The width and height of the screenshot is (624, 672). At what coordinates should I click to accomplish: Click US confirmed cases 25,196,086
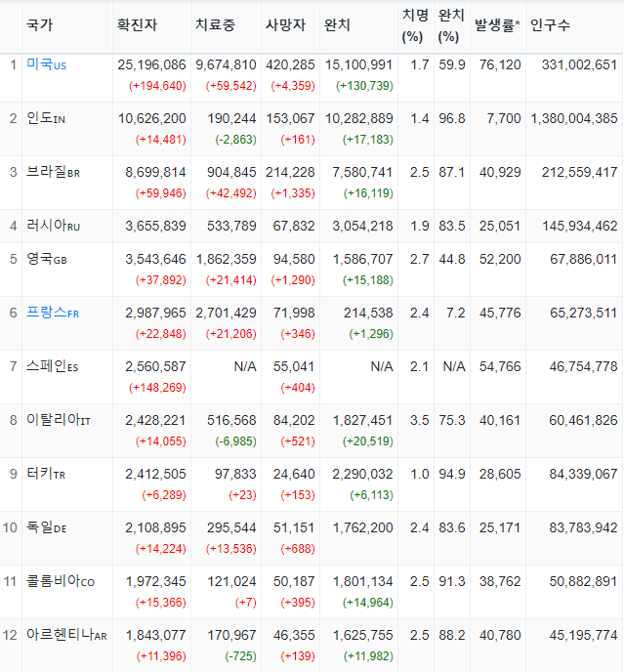pos(151,64)
